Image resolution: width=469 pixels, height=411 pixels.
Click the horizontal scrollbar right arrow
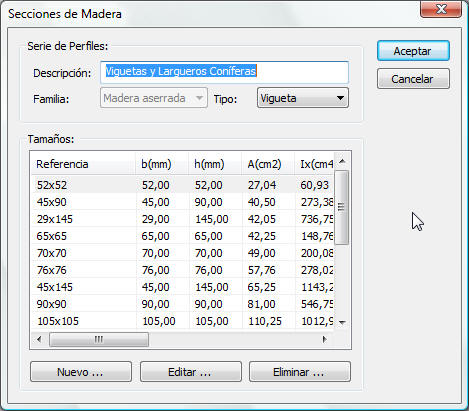pyautogui.click(x=324, y=339)
